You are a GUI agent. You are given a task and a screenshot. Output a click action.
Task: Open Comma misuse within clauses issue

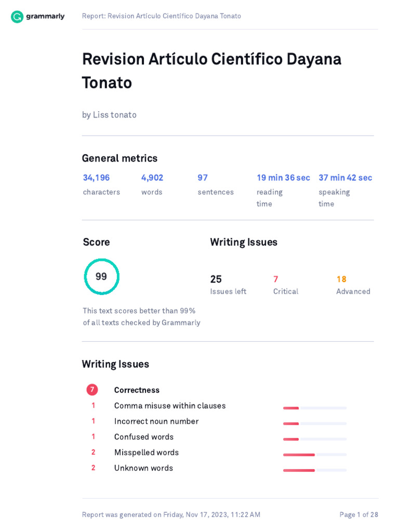click(x=170, y=406)
